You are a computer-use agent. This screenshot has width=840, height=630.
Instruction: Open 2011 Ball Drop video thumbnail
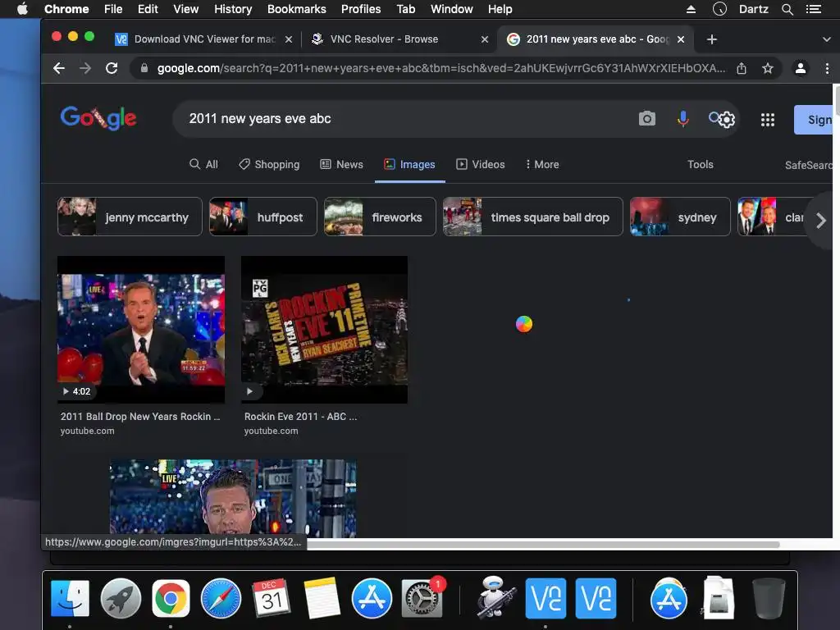pos(141,330)
